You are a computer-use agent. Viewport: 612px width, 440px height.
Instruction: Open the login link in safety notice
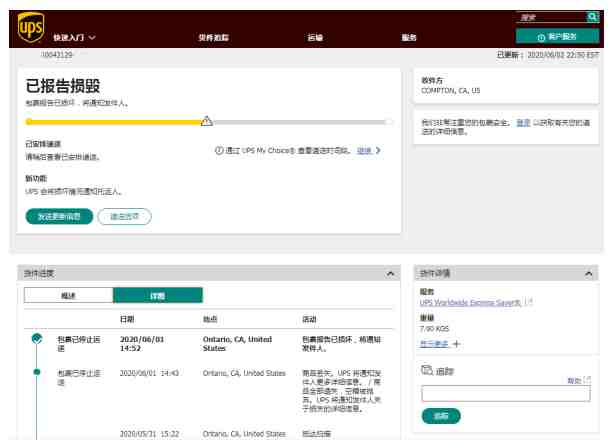(x=523, y=123)
